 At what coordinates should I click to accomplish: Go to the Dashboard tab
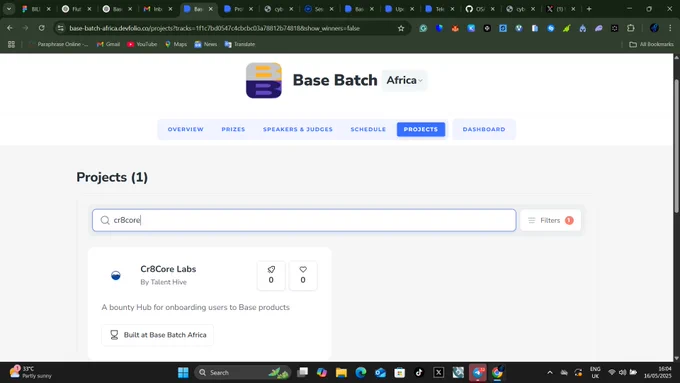pyautogui.click(x=484, y=129)
